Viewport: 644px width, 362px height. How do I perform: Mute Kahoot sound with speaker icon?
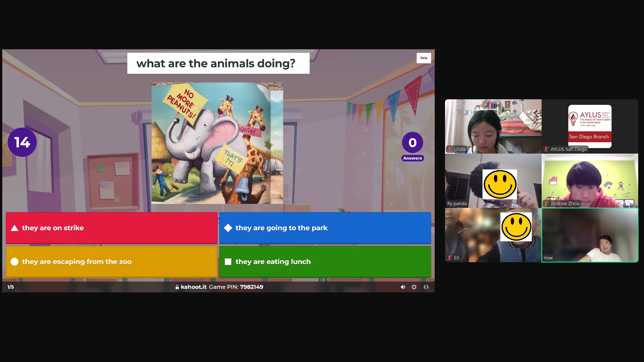[403, 287]
